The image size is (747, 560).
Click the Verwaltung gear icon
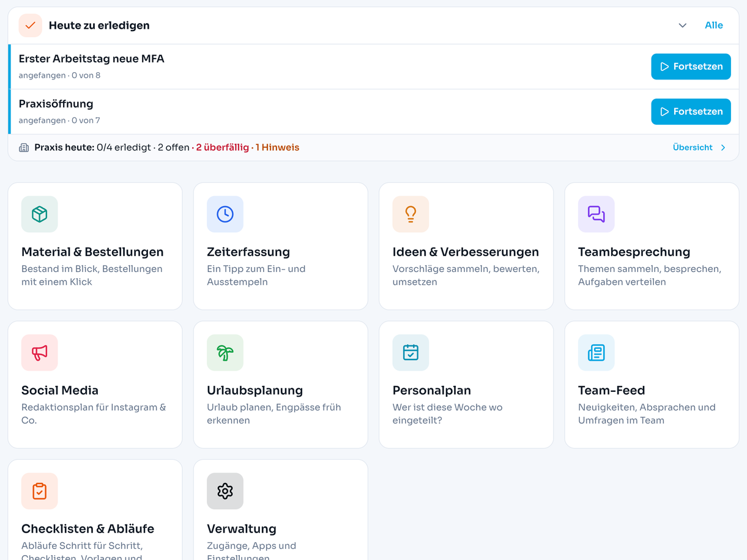tap(225, 491)
